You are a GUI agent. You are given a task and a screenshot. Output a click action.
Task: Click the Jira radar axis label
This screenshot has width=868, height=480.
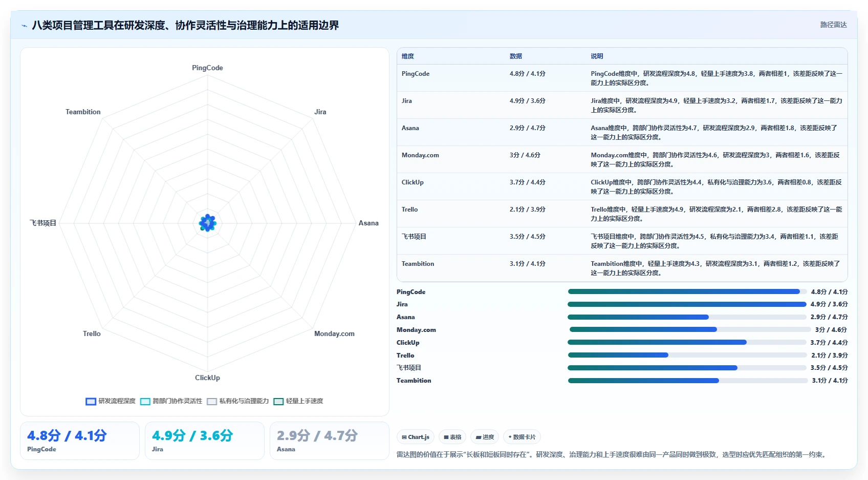pos(320,112)
